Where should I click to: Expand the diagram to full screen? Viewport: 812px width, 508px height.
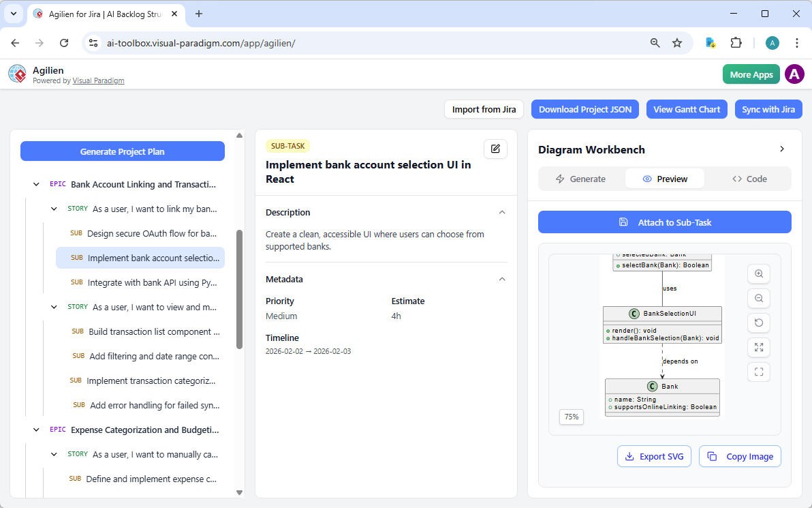[x=759, y=347]
